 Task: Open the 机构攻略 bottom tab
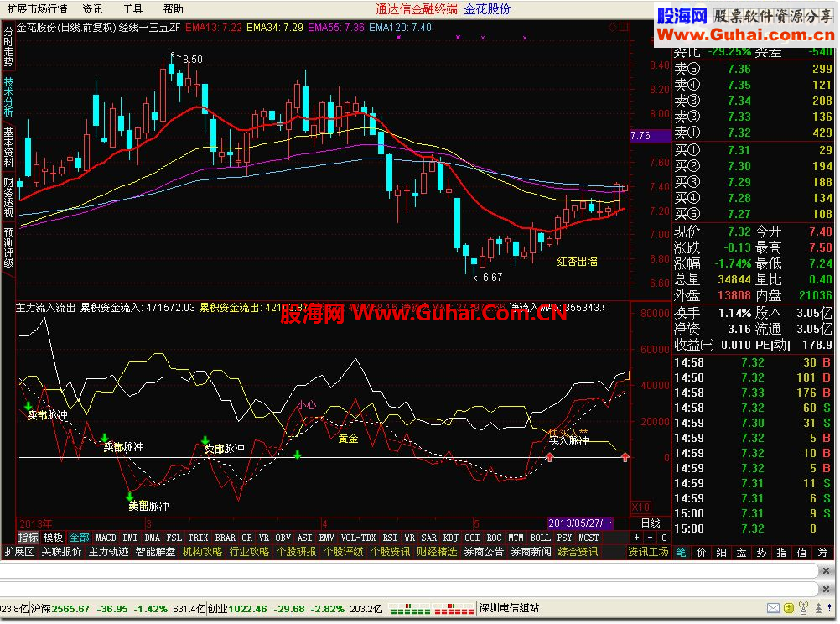pyautogui.click(x=202, y=552)
